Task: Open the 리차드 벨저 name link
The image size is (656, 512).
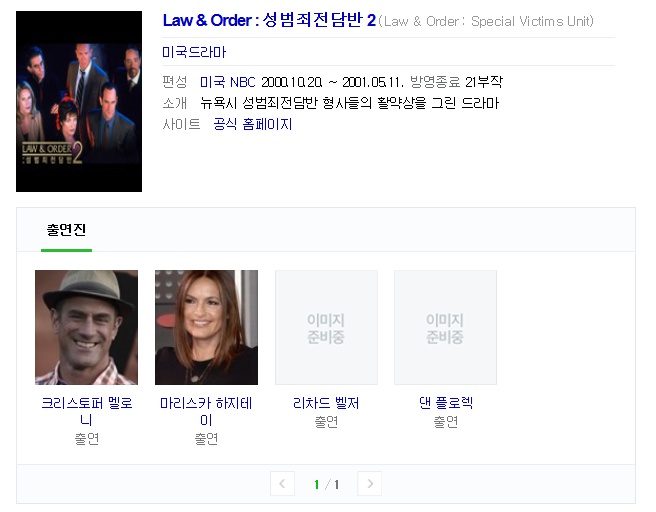Action: (326, 403)
